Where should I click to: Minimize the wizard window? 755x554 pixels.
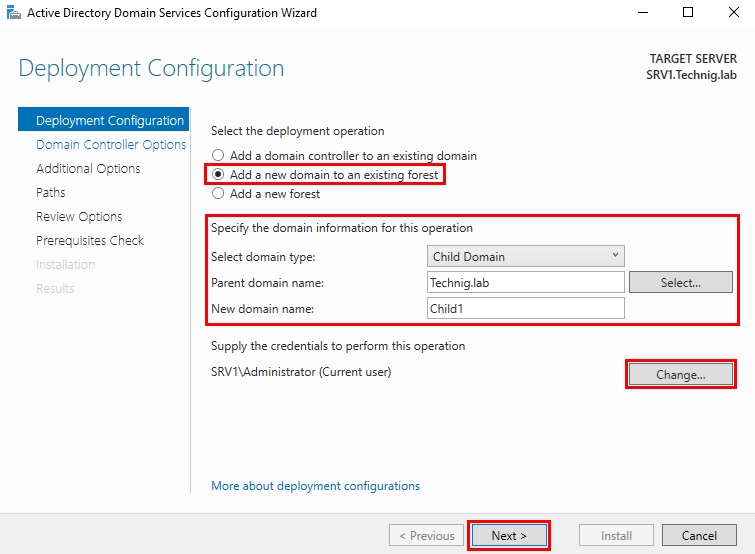pos(641,13)
